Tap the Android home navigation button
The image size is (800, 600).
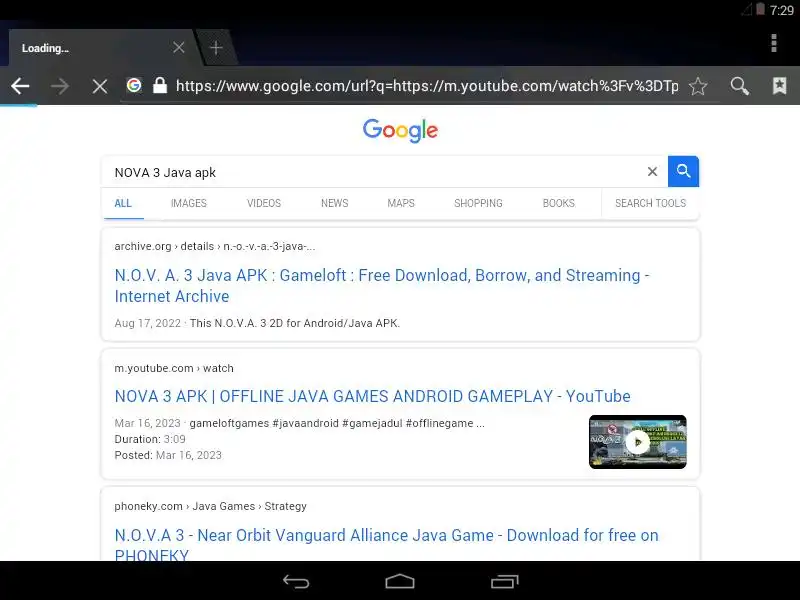pos(400,581)
